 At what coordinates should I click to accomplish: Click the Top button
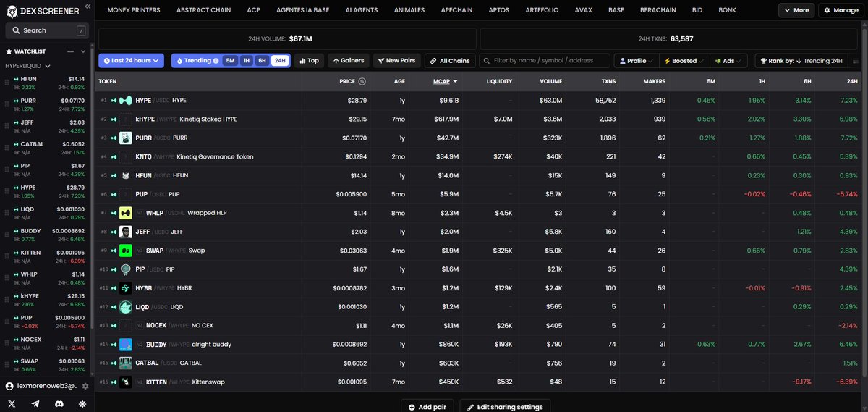(308, 61)
